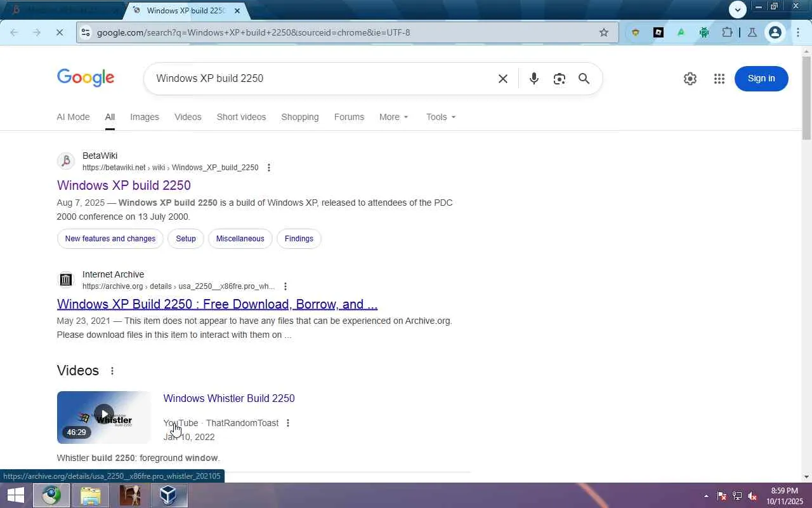Show hidden system tray icons
Image resolution: width=812 pixels, height=508 pixels.
click(706, 496)
